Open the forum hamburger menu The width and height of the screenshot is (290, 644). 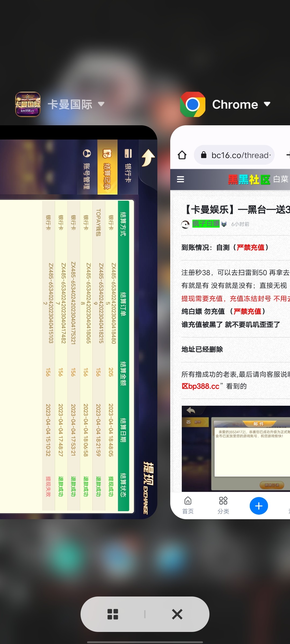point(180,179)
